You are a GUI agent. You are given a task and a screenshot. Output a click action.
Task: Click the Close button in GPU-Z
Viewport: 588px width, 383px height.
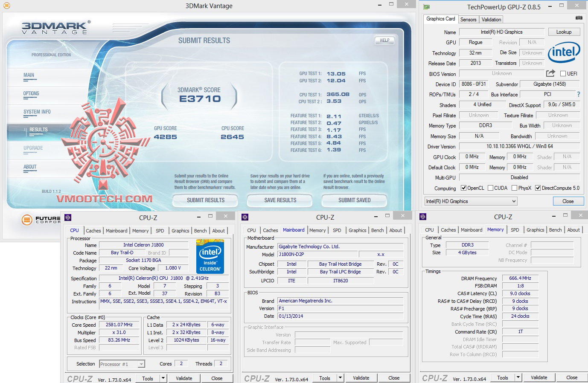click(x=568, y=201)
